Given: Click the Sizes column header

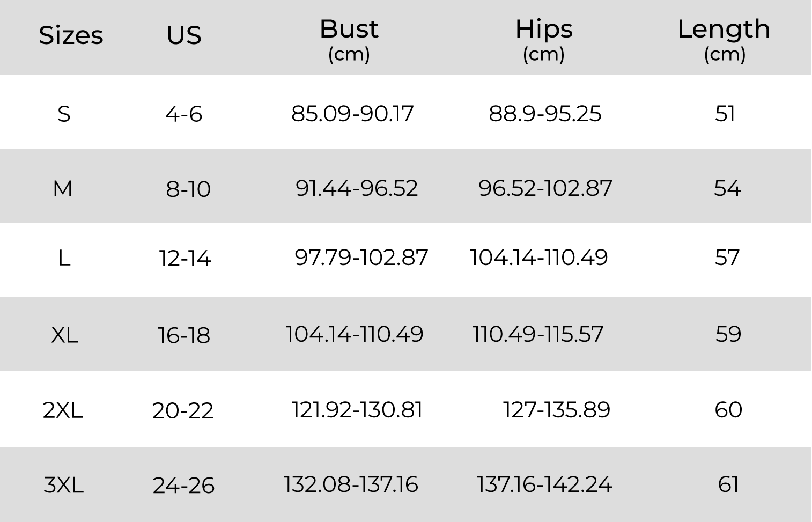Looking at the screenshot, I should point(71,36).
